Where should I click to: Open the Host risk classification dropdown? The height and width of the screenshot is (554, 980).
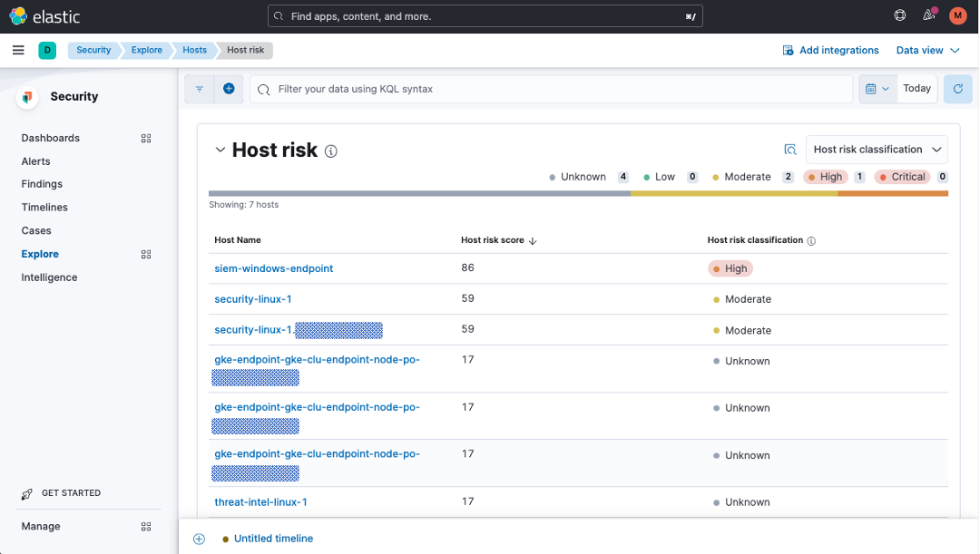click(877, 150)
